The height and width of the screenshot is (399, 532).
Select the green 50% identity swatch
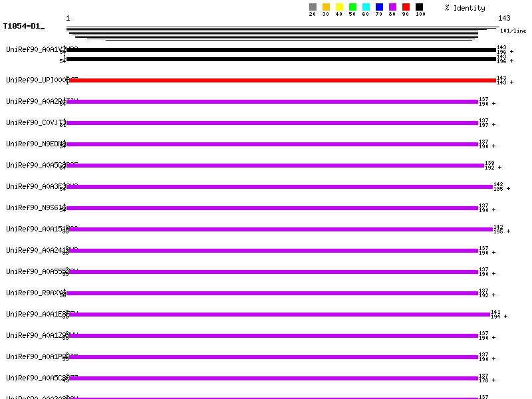[352, 7]
